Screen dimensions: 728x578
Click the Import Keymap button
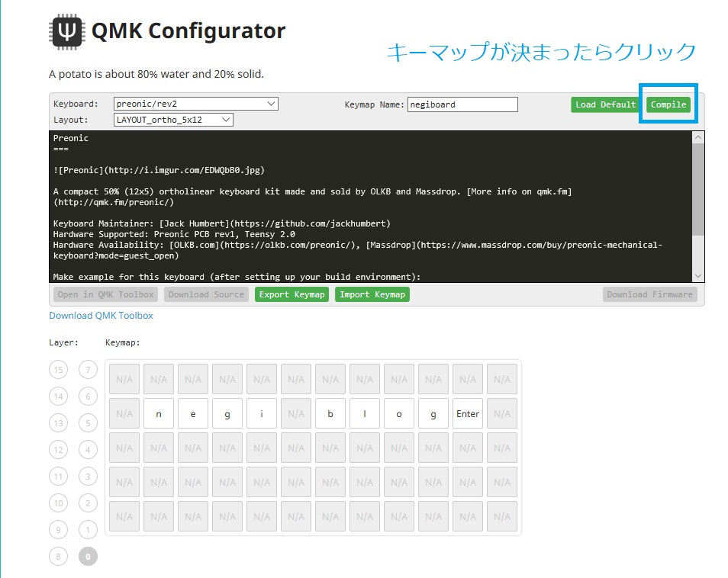[x=372, y=294]
